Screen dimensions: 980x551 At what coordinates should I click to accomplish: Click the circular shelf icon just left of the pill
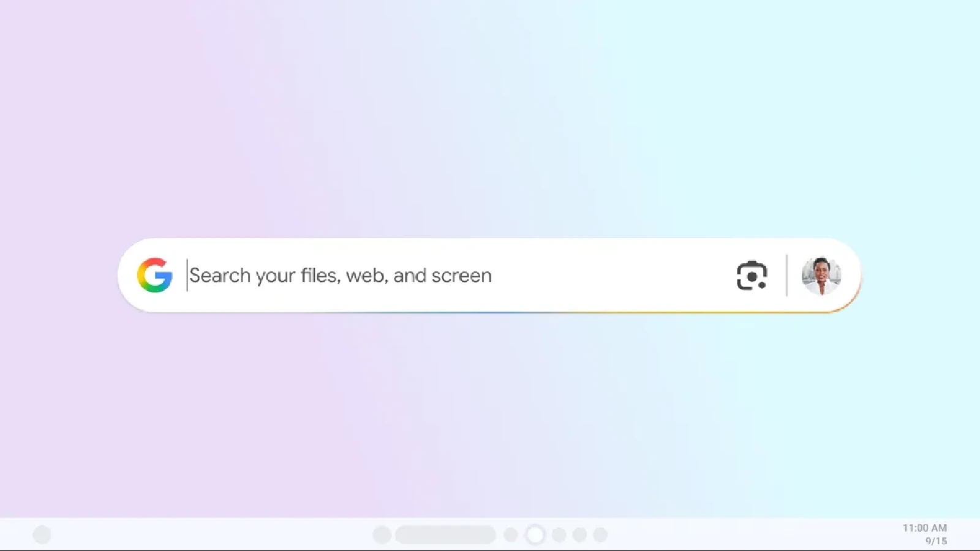382,534
